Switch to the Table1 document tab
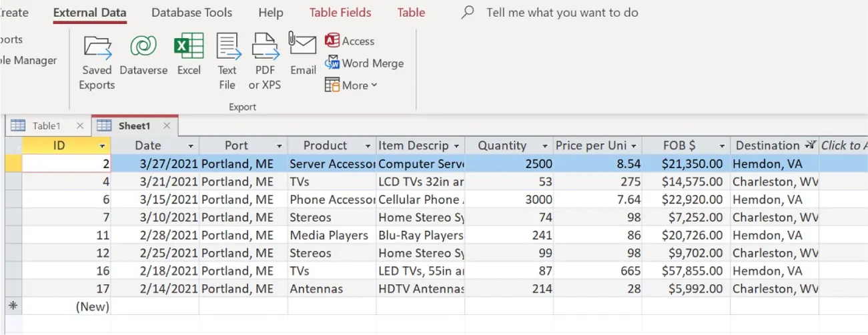Image resolution: width=868 pixels, height=335 pixels. point(46,126)
